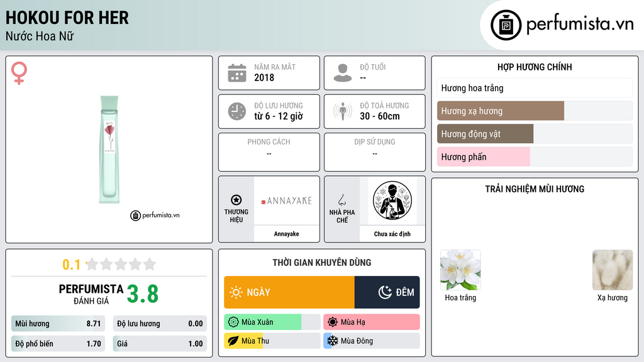The image size is (644, 362).
Task: Click the launch year value 2018
Action: pos(264,77)
